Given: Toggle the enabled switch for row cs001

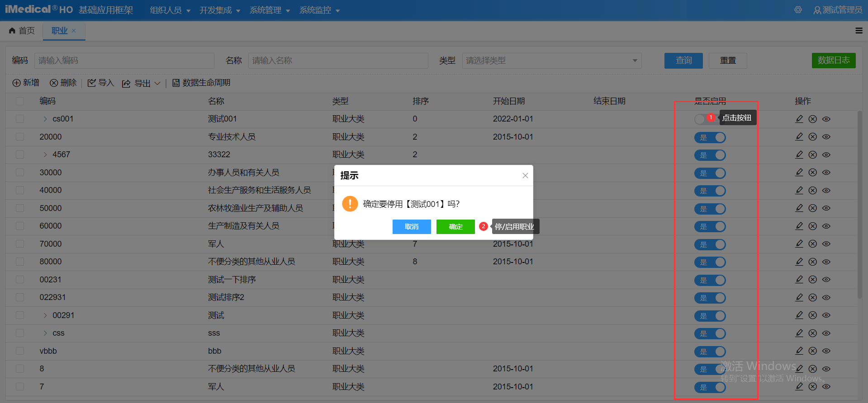Looking at the screenshot, I should 701,119.
